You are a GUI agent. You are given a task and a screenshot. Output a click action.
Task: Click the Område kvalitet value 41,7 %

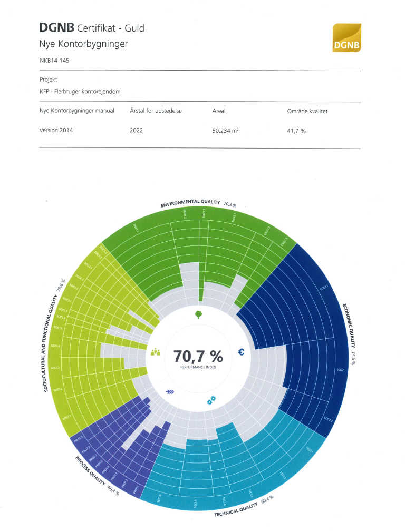[296, 131]
